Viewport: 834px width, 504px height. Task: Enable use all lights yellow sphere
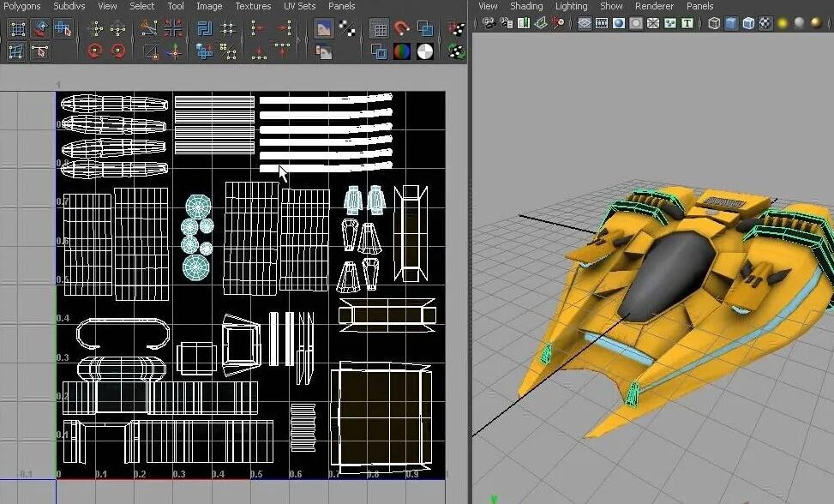click(783, 23)
